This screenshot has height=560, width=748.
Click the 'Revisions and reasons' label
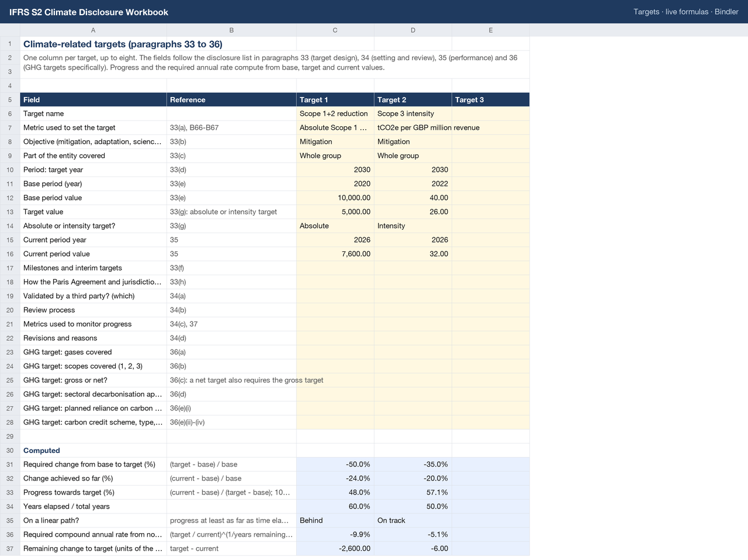coord(60,338)
